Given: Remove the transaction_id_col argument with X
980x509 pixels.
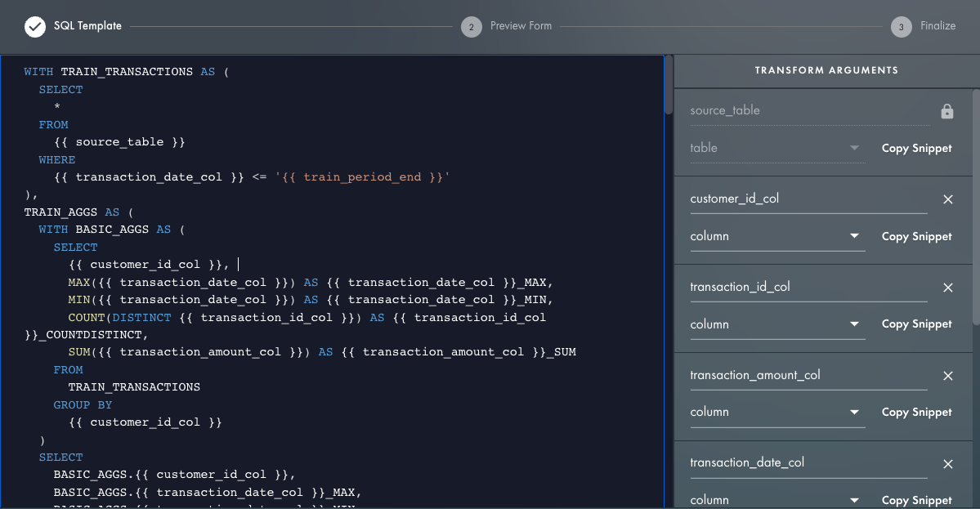Looking at the screenshot, I should pyautogui.click(x=948, y=288).
